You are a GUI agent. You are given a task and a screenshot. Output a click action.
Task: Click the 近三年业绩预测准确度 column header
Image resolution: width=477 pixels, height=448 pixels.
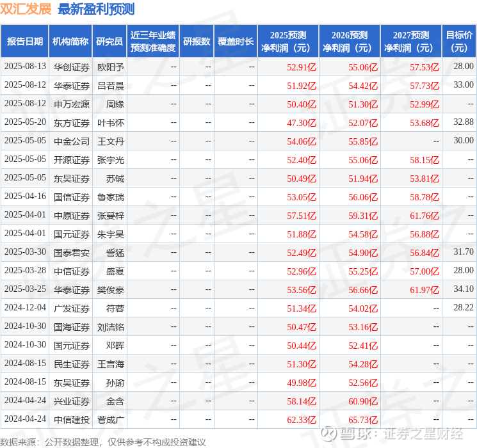(x=153, y=42)
